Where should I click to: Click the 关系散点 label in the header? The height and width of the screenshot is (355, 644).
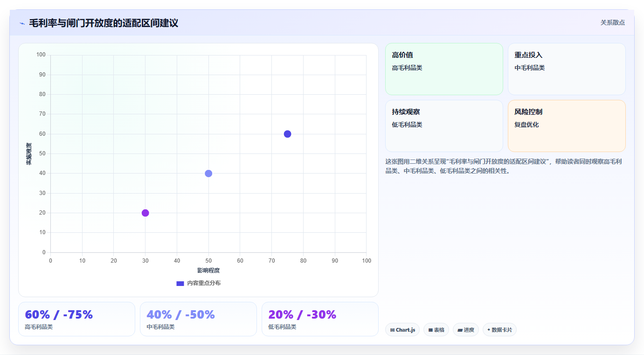click(612, 22)
